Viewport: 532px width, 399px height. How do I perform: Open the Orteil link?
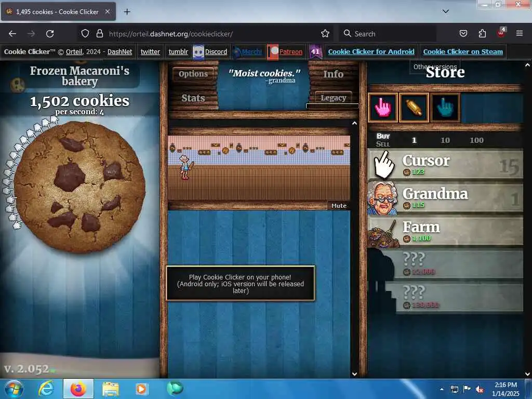[x=74, y=51]
